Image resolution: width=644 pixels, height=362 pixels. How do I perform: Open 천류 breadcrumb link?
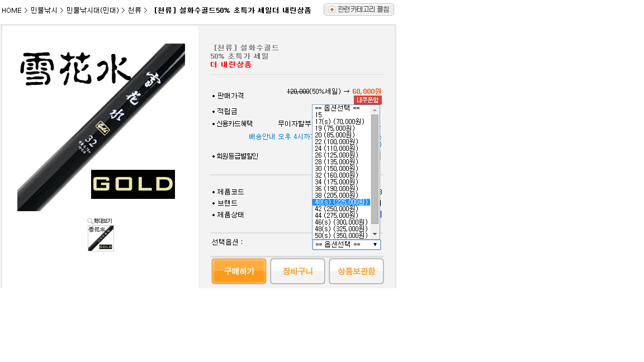134,10
